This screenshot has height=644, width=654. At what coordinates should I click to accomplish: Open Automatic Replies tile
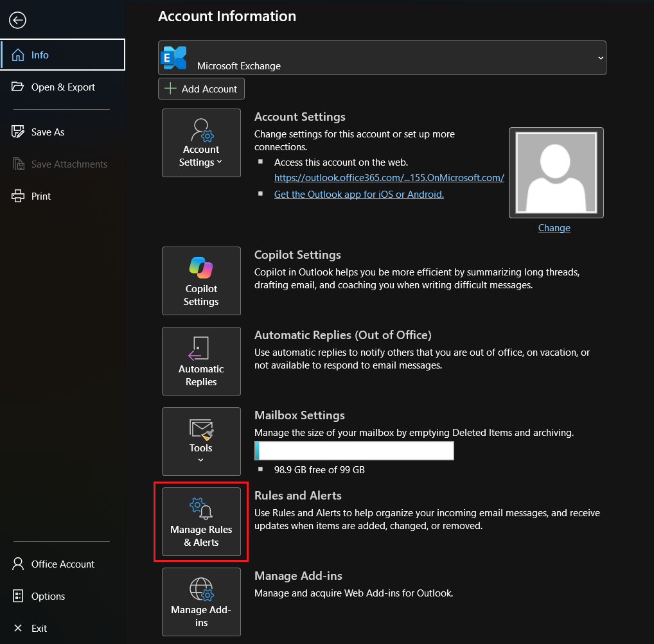coord(201,361)
